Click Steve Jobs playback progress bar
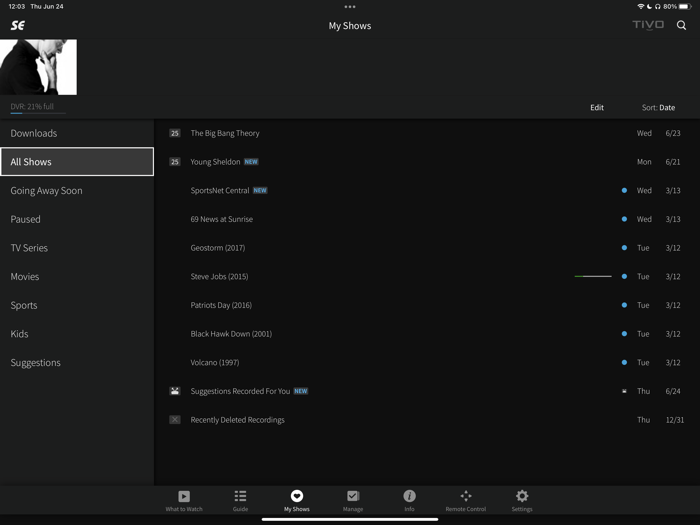Screen dimensions: 700x525 click(x=593, y=276)
